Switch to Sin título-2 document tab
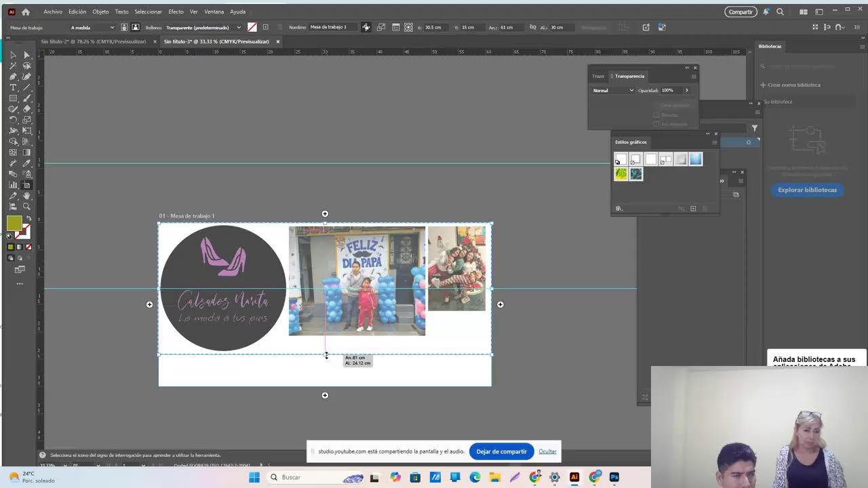Viewport: 868px width, 488px height. pos(94,41)
